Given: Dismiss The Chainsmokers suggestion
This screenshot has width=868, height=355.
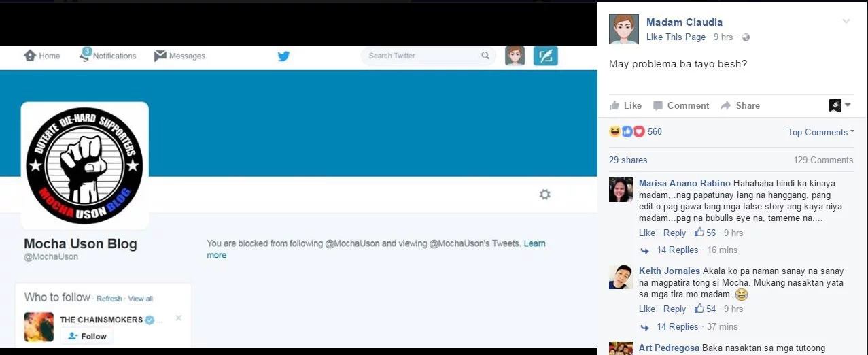Looking at the screenshot, I should [x=179, y=318].
